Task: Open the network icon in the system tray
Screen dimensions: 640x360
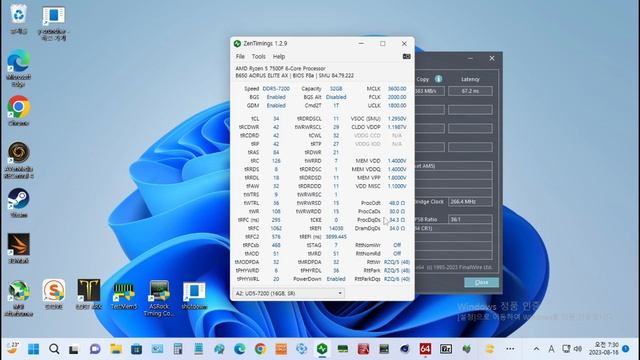Action: (x=566, y=349)
